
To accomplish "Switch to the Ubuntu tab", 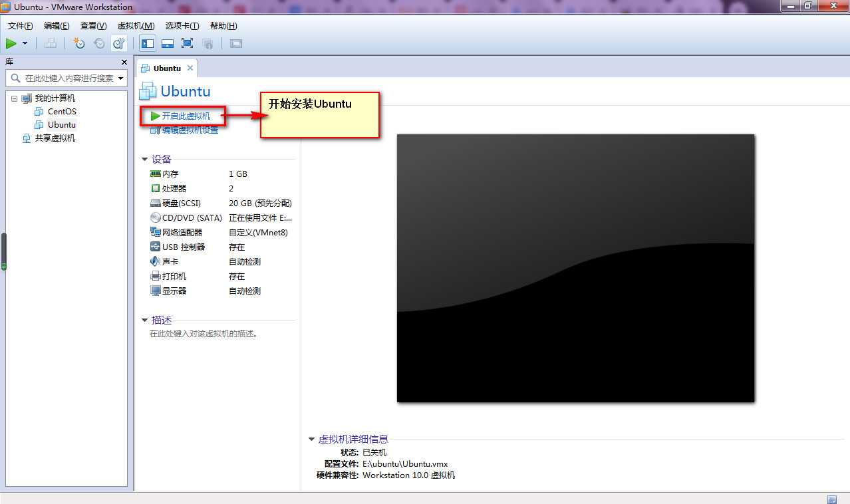I will point(167,68).
